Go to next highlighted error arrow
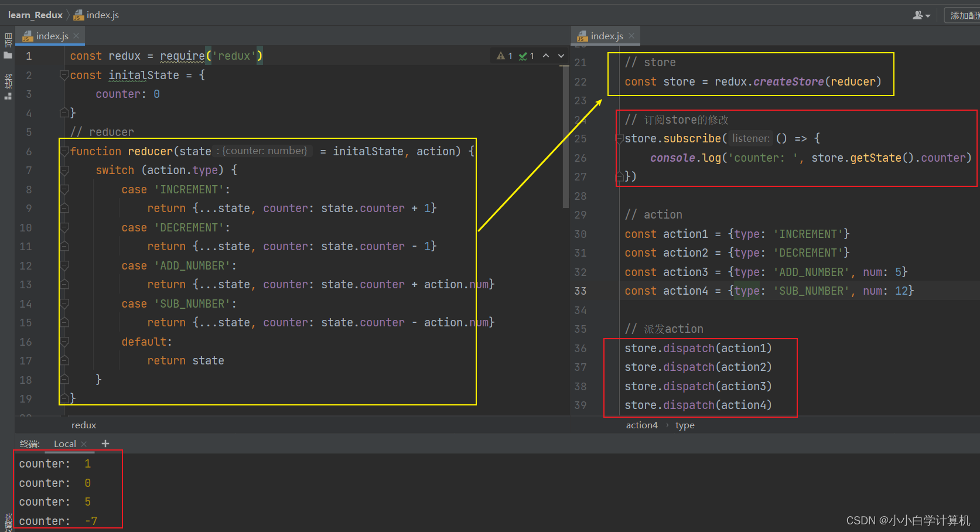This screenshot has height=532, width=980. 561,56
